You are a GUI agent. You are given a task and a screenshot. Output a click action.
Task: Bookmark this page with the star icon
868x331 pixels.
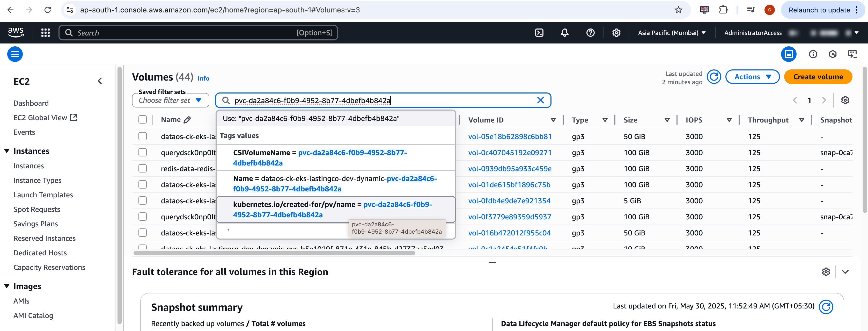pos(678,10)
